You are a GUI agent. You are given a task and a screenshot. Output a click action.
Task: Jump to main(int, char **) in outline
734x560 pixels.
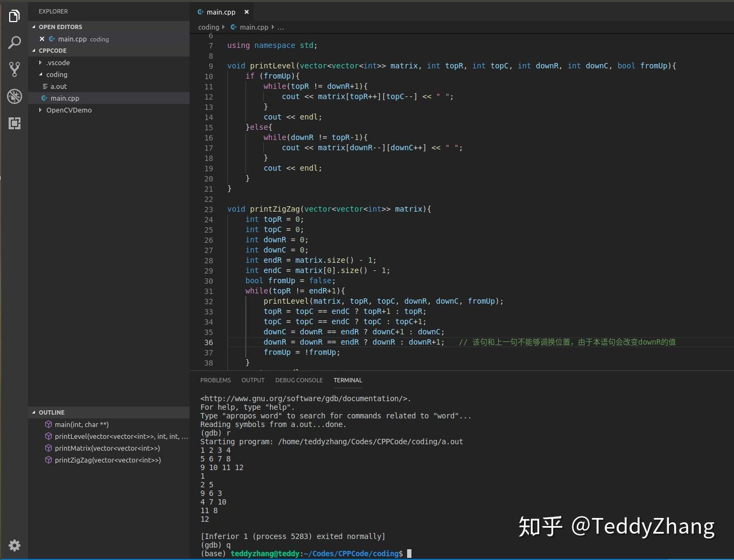coord(109,424)
